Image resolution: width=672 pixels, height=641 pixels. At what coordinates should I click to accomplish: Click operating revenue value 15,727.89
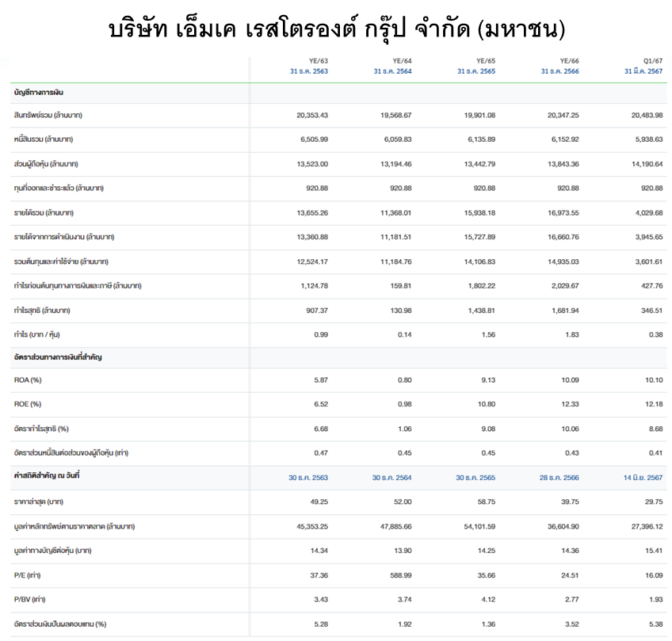tap(479, 237)
